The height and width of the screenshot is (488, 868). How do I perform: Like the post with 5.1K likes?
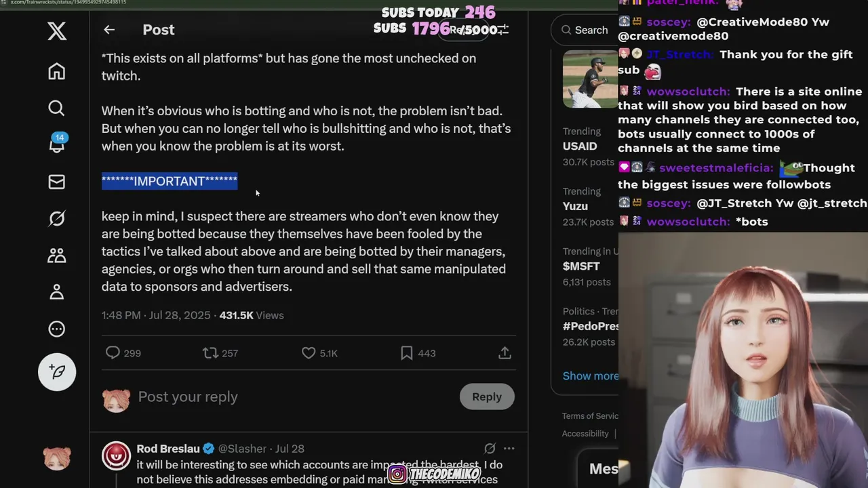point(319,353)
